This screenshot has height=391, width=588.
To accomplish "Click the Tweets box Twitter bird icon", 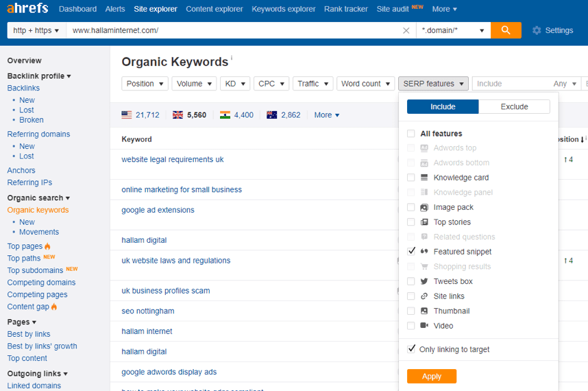I will click(x=424, y=281).
